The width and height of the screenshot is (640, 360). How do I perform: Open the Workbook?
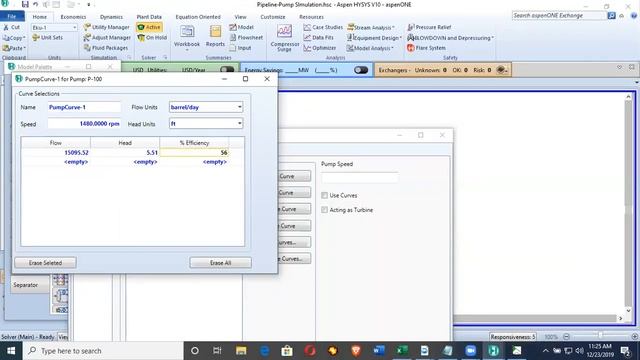[x=187, y=36]
